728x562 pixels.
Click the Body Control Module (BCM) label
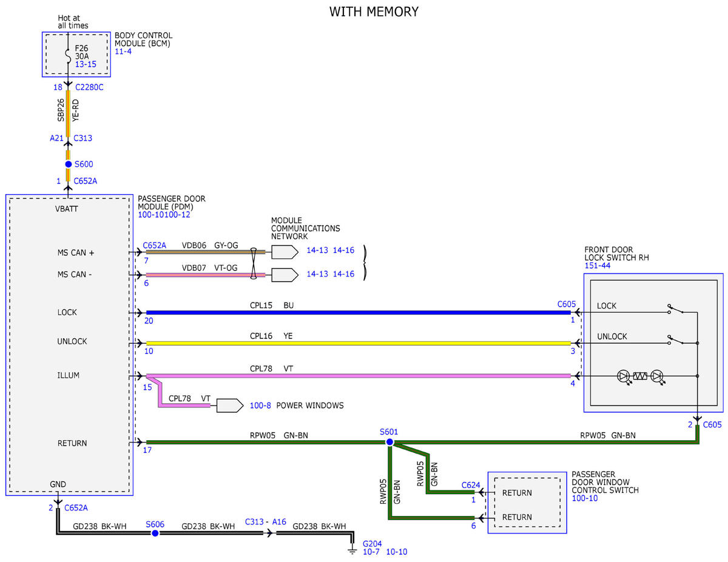coord(144,39)
